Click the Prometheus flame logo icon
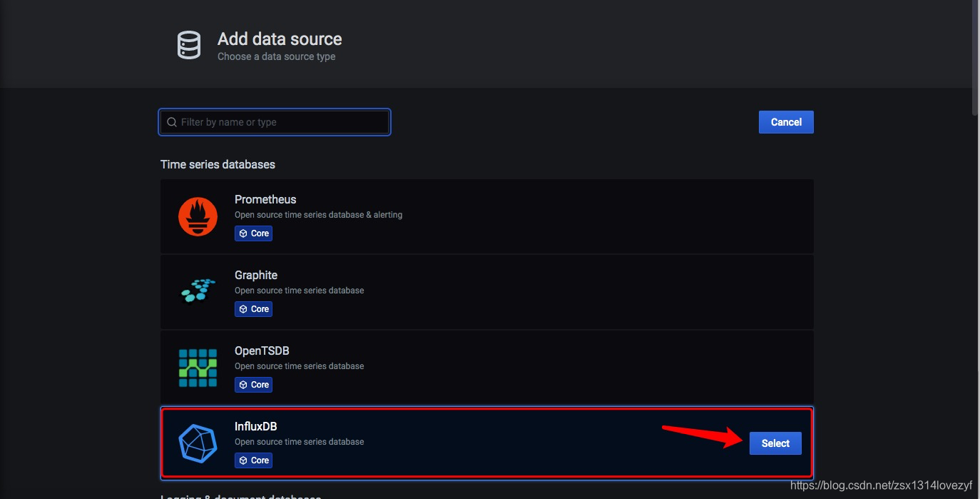This screenshot has height=499, width=980. [x=198, y=216]
